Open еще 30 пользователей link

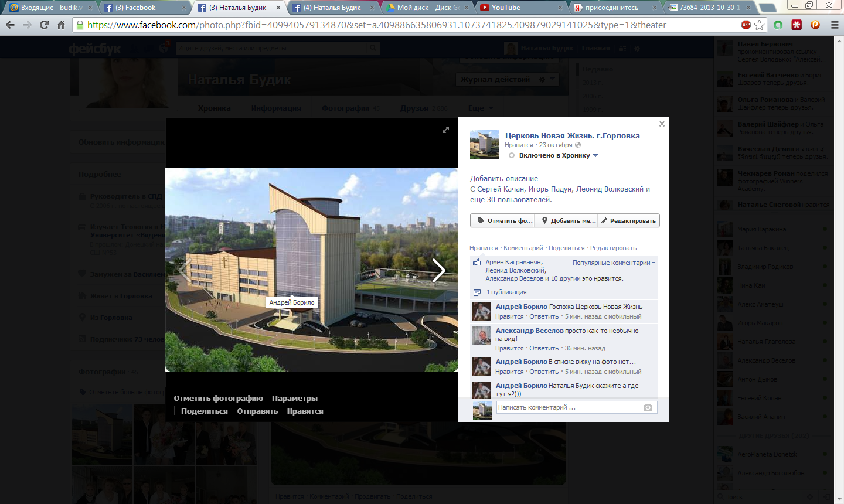tap(511, 200)
